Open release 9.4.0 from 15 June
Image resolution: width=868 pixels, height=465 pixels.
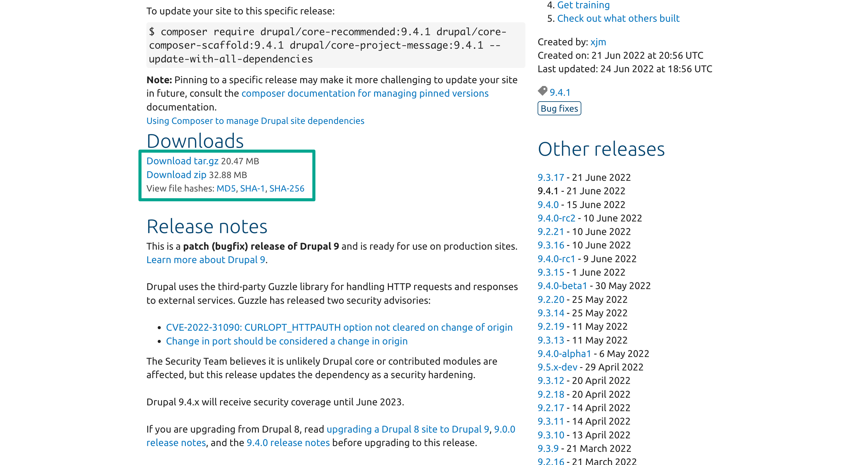point(548,204)
